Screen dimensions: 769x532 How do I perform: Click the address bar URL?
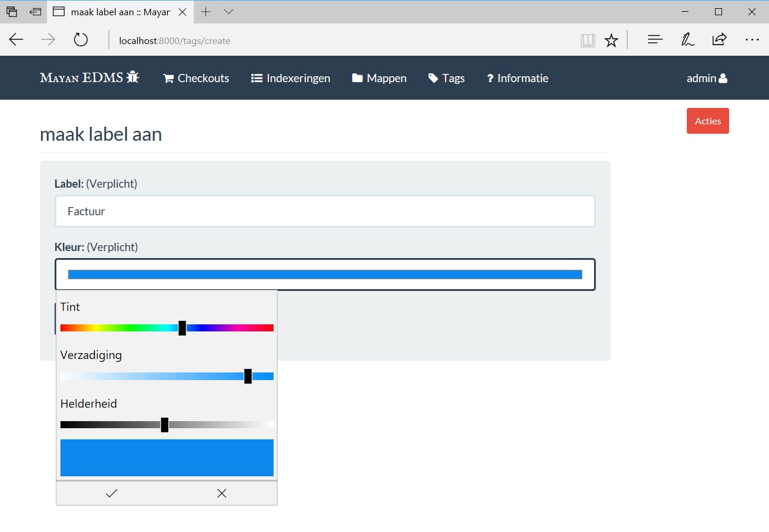[174, 40]
